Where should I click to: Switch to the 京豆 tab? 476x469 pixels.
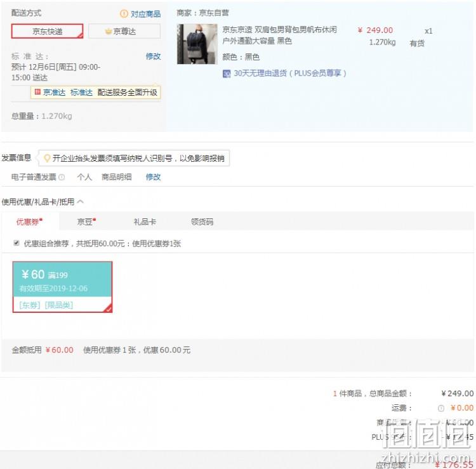tap(86, 221)
